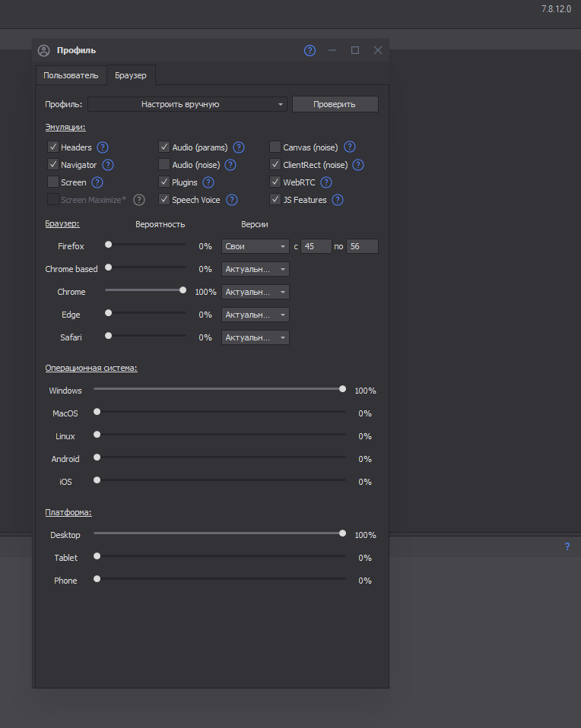Open the Профиль dropdown 'Настроить вручную'

coord(187,104)
